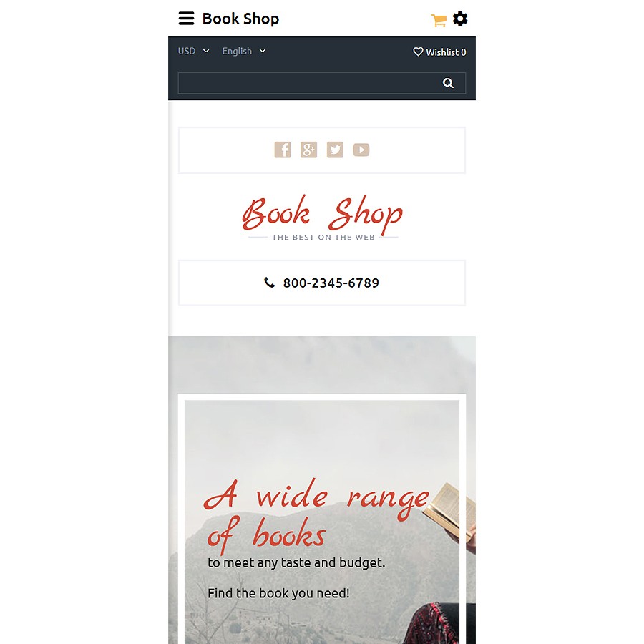Image resolution: width=644 pixels, height=644 pixels.
Task: Click the chevron next to English
Action: click(263, 51)
